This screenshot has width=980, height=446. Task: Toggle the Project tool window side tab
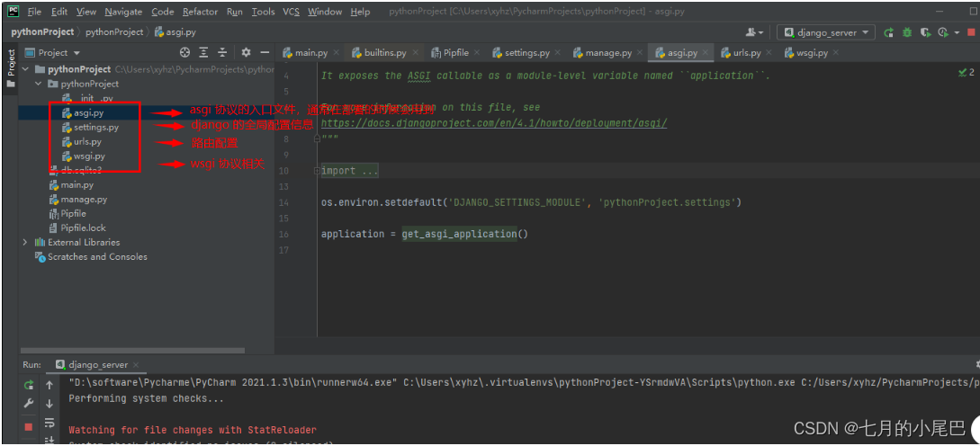11,67
